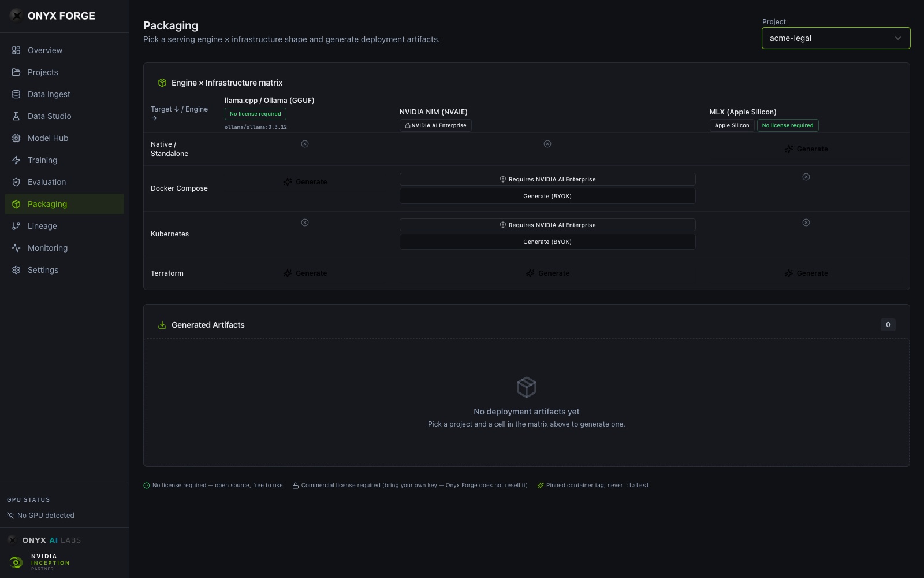This screenshot has height=578, width=924.
Task: Click the Kubernetes row label
Action: pyautogui.click(x=170, y=234)
